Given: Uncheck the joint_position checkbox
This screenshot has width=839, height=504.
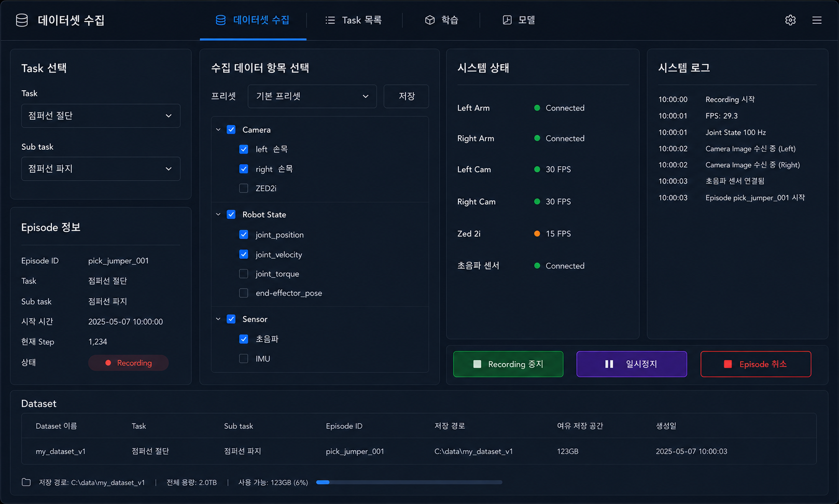Looking at the screenshot, I should [244, 235].
